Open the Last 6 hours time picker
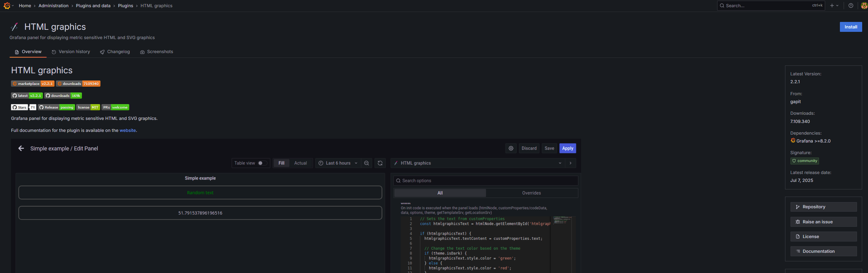Screen dimensions: 868x273 338,163
